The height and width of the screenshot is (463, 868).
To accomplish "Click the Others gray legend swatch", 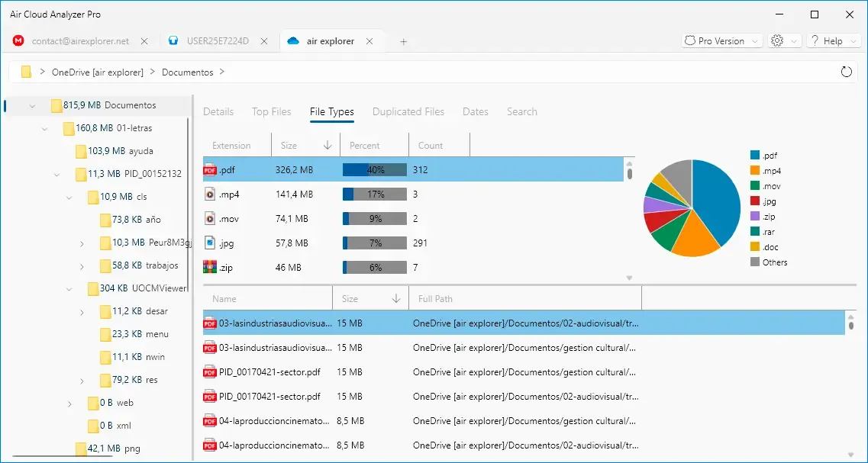I will (754, 262).
